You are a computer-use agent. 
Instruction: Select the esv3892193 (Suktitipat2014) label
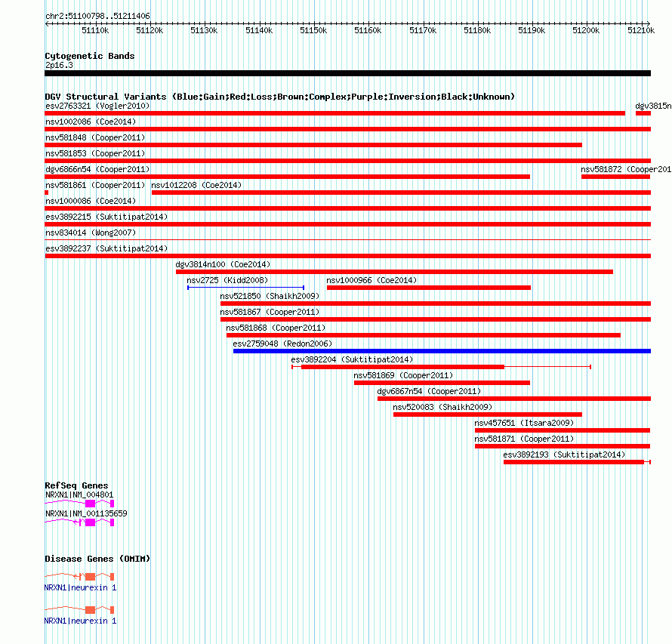(x=565, y=454)
